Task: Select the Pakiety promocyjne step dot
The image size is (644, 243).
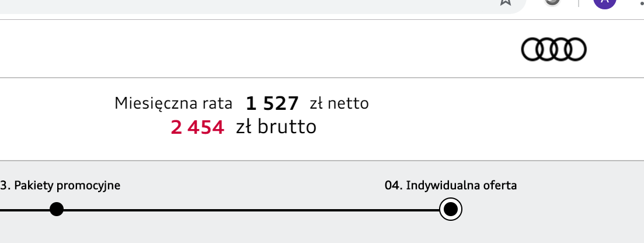Action: (x=57, y=209)
